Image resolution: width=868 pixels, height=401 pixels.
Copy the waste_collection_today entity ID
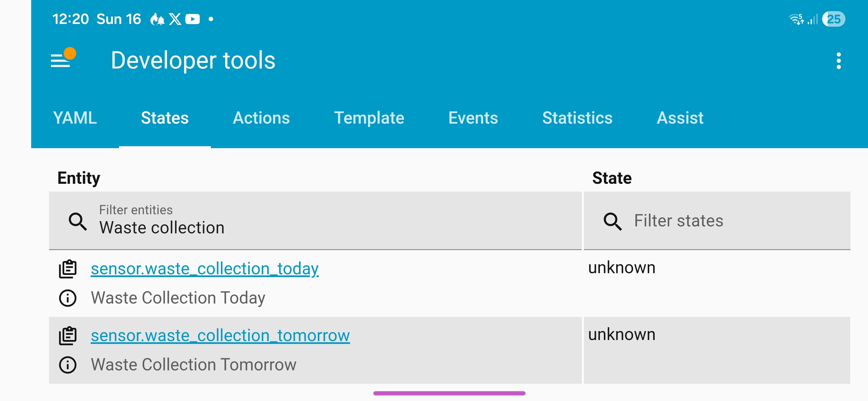(x=68, y=269)
